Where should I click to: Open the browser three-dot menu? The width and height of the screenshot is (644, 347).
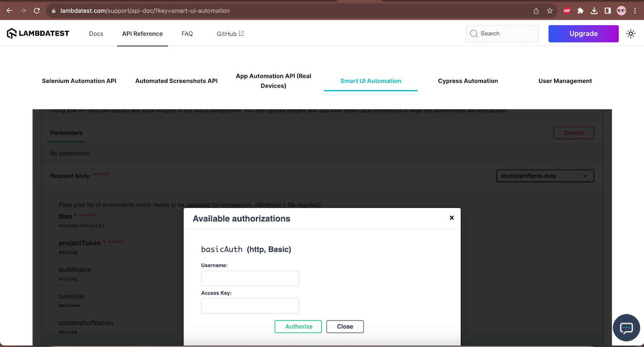click(x=635, y=11)
